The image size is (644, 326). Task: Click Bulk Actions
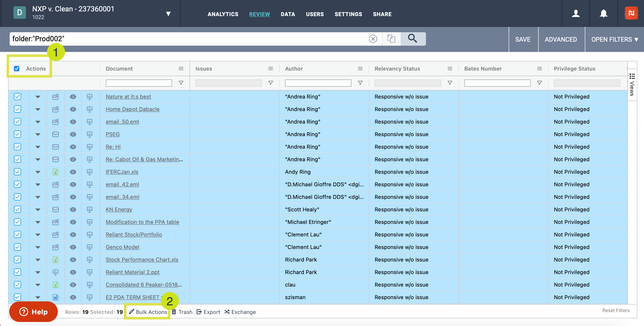coord(148,312)
